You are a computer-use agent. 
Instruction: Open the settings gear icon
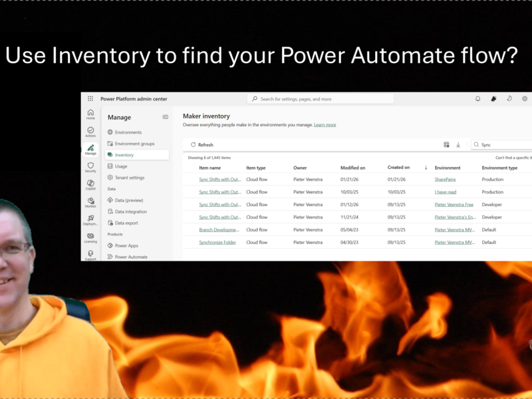(x=525, y=98)
